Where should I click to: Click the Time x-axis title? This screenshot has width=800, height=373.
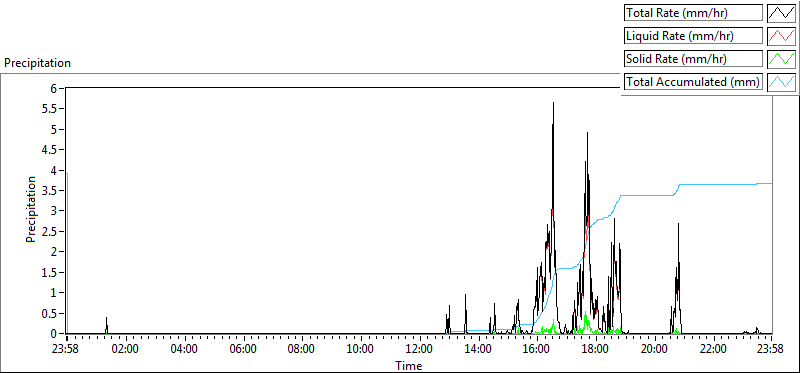pyautogui.click(x=409, y=365)
